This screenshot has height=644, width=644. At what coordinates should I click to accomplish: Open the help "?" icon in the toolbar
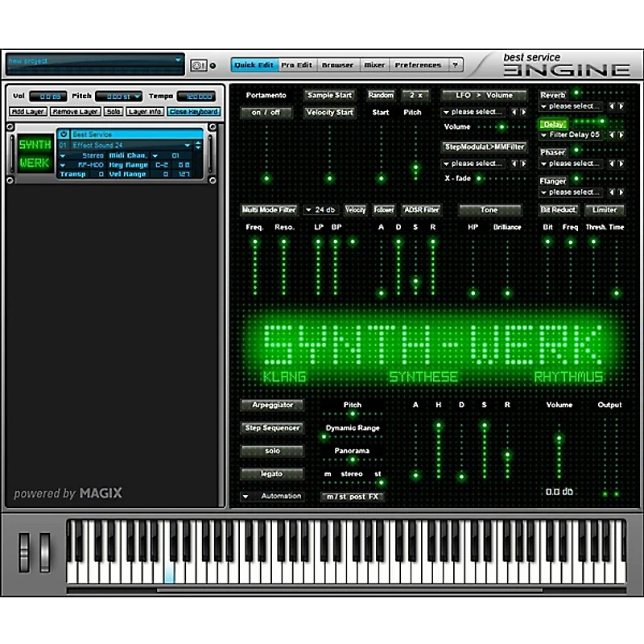pyautogui.click(x=456, y=65)
